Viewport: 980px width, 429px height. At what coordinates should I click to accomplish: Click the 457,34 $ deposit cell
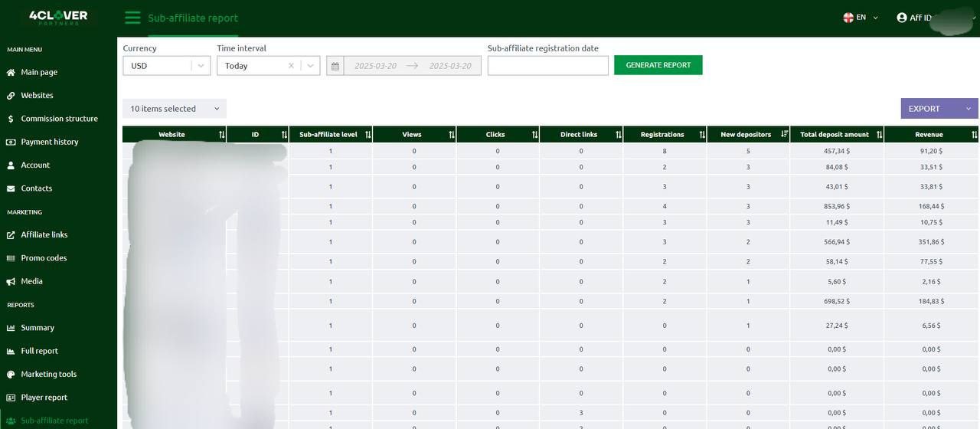coord(837,152)
